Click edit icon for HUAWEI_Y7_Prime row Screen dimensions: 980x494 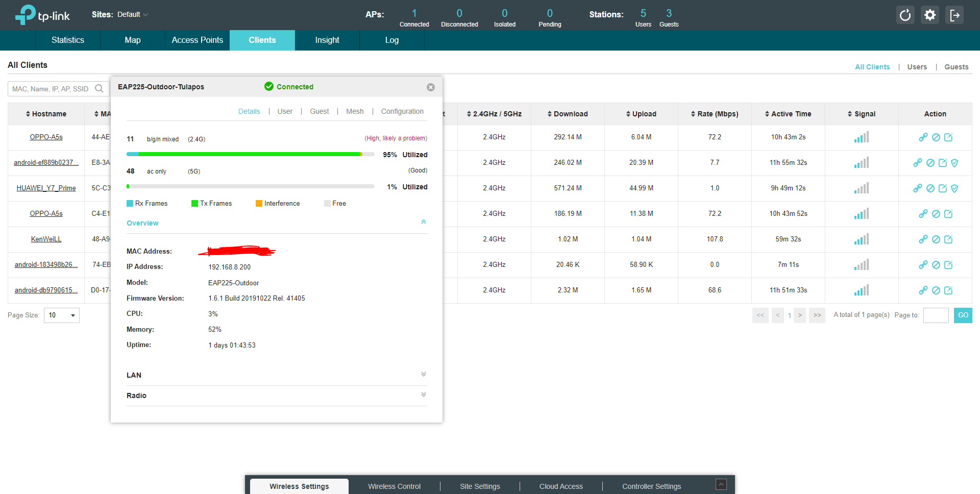[x=943, y=188]
